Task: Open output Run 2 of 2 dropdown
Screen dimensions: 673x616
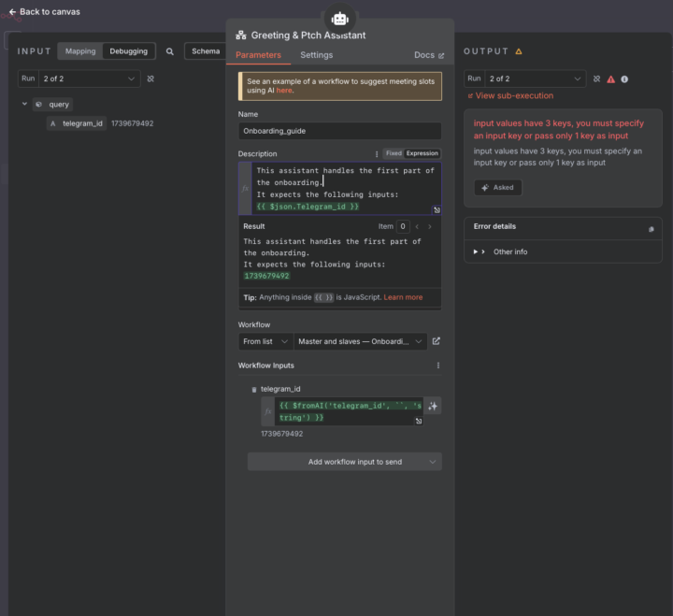Action: 535,79
